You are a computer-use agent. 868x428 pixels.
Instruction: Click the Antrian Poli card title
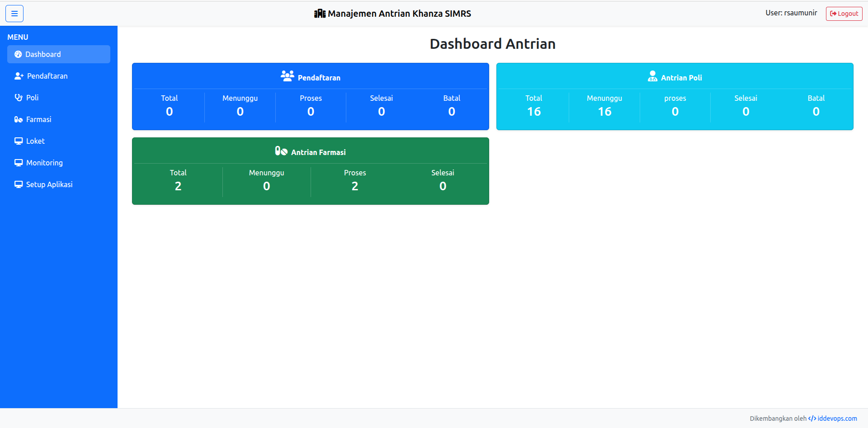[x=681, y=78]
